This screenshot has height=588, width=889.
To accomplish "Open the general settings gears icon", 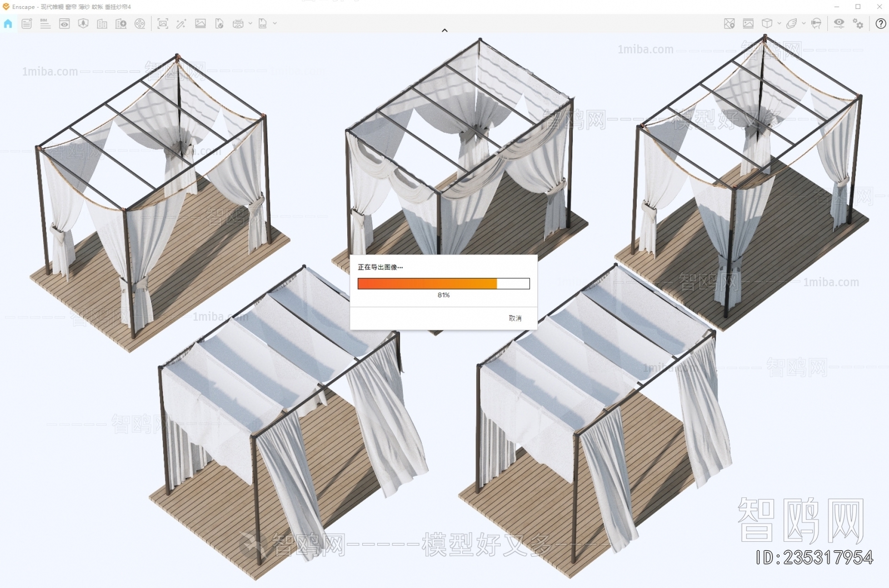I will [858, 24].
